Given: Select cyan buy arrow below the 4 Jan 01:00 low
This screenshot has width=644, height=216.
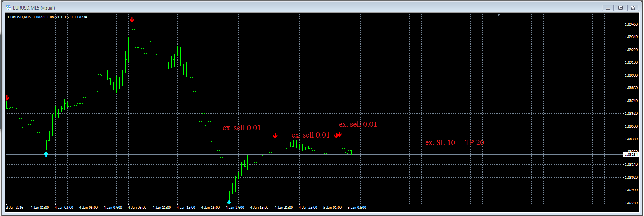Looking at the screenshot, I should click(46, 154).
